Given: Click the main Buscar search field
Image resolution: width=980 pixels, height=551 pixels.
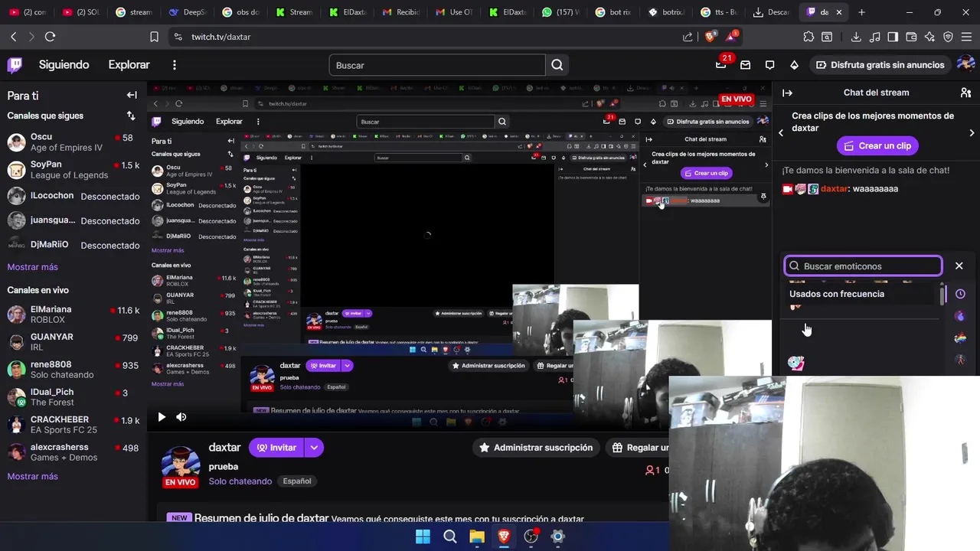Looking at the screenshot, I should coord(437,65).
